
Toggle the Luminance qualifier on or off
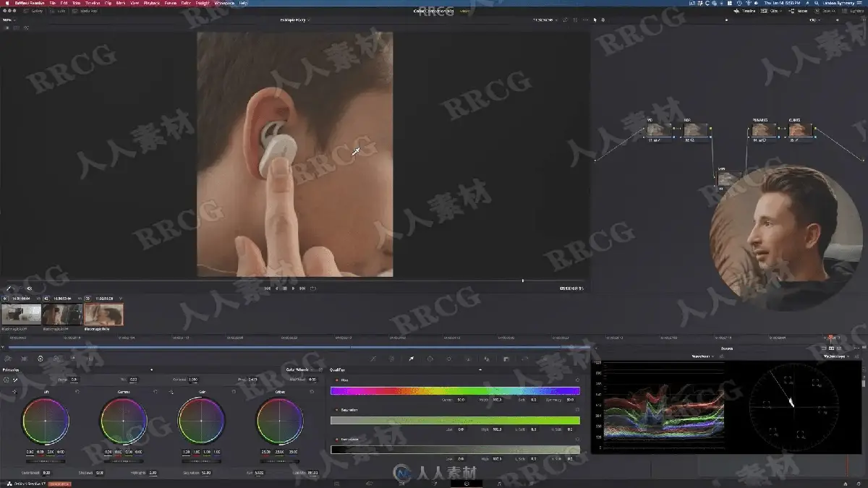(x=336, y=440)
